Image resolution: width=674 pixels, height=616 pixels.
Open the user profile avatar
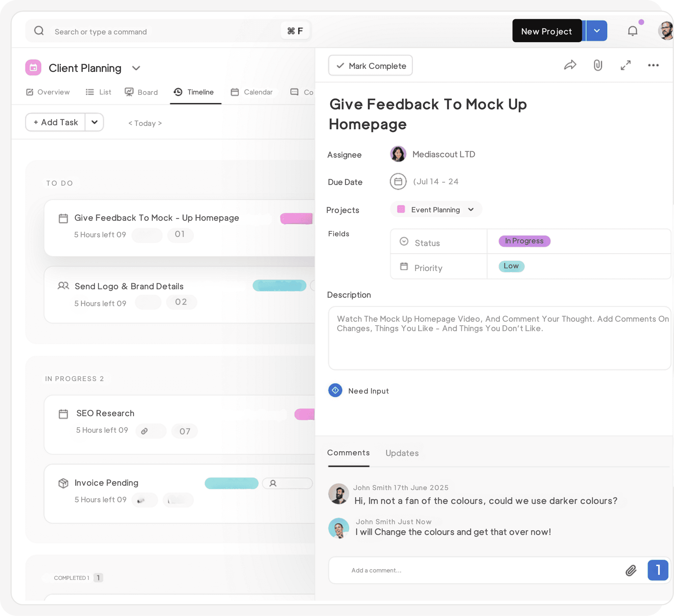666,31
